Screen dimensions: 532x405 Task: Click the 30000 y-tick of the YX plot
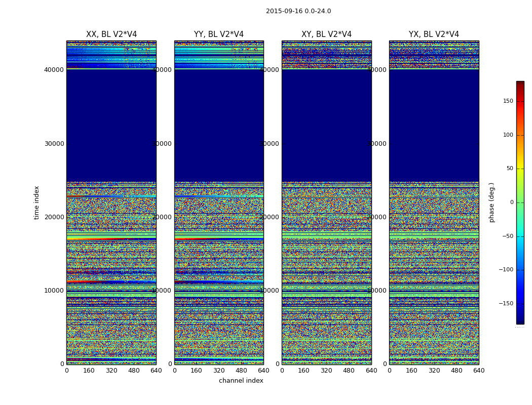[377, 143]
